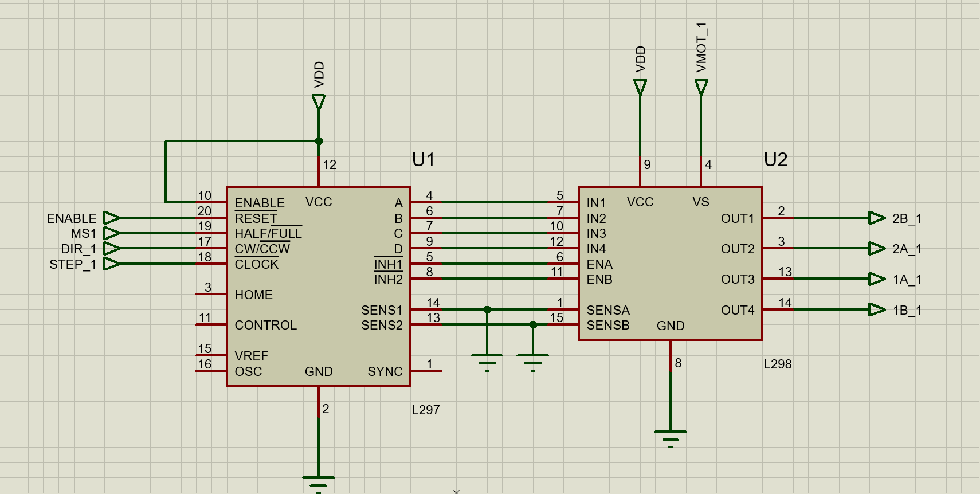Click the VDD power terminal above U1
This screenshot has width=980, height=494.
tap(319, 103)
